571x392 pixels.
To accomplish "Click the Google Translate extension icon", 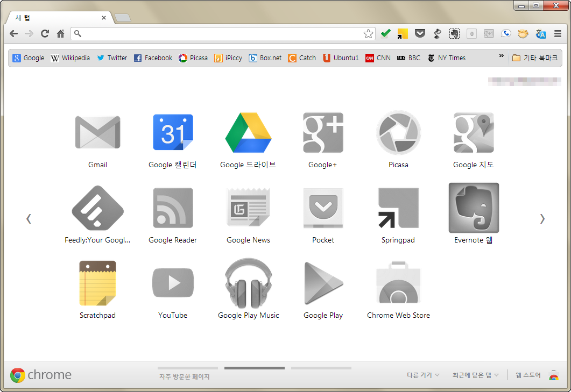I will coord(540,34).
